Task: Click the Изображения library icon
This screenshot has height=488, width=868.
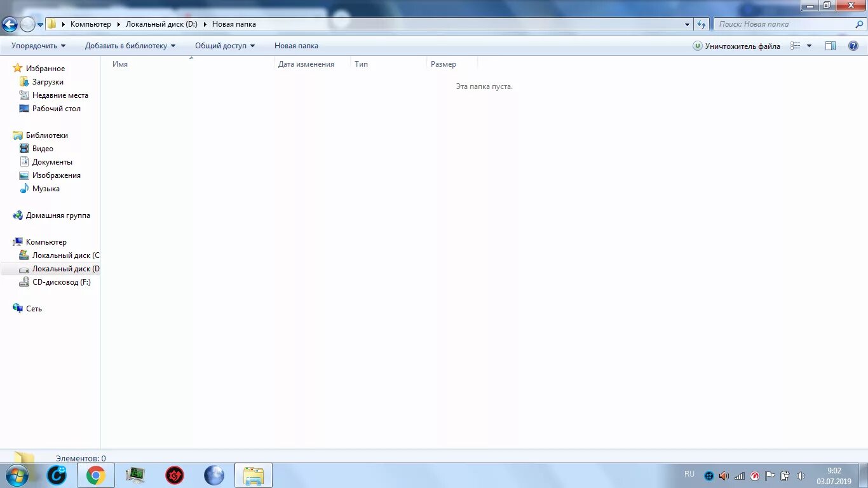Action: [x=24, y=175]
